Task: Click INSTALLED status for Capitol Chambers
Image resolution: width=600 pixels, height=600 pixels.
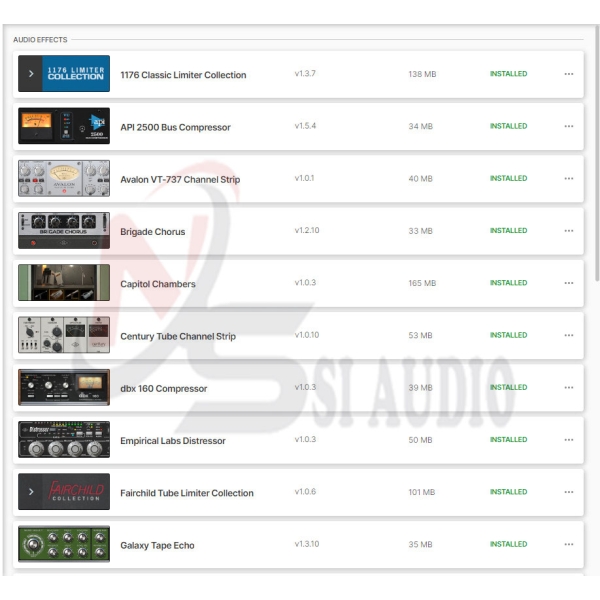Action: click(509, 283)
